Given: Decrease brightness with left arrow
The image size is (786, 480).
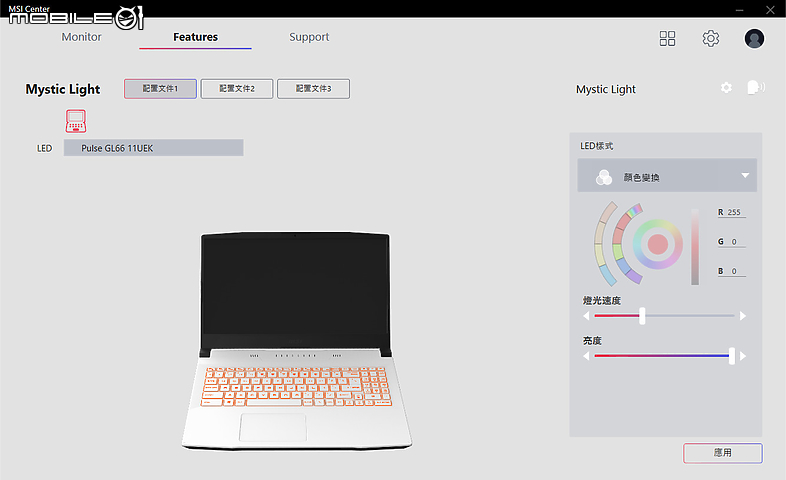Looking at the screenshot, I should point(586,356).
